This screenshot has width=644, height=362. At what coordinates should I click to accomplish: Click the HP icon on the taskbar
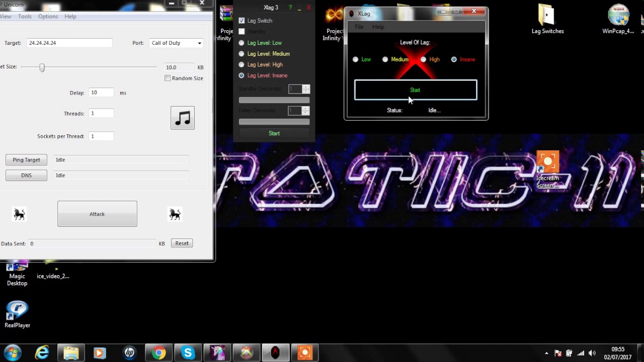tap(129, 353)
